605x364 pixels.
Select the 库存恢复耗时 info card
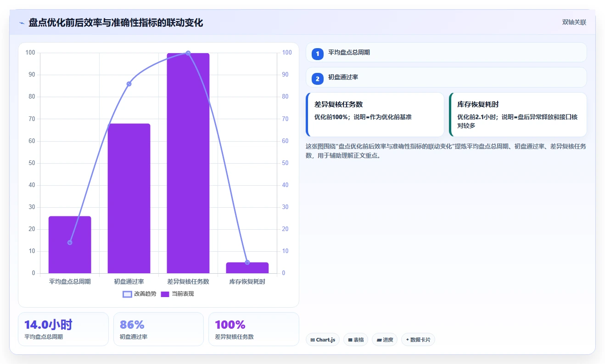[x=518, y=115]
